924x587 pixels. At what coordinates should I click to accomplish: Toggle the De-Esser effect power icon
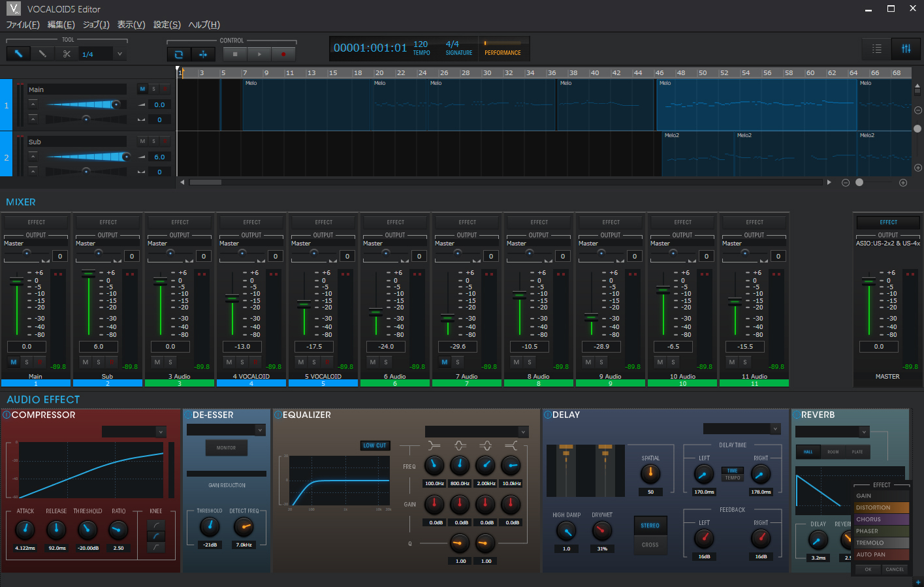(x=187, y=415)
